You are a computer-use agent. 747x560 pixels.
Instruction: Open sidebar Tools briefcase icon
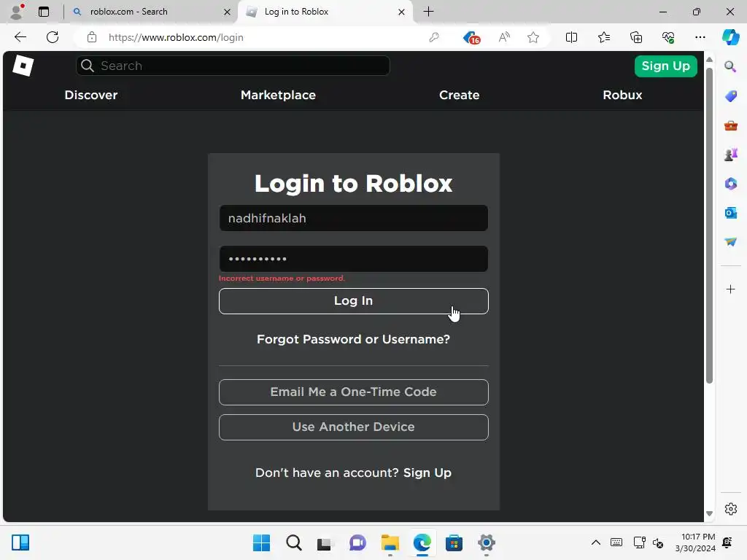pos(730,125)
